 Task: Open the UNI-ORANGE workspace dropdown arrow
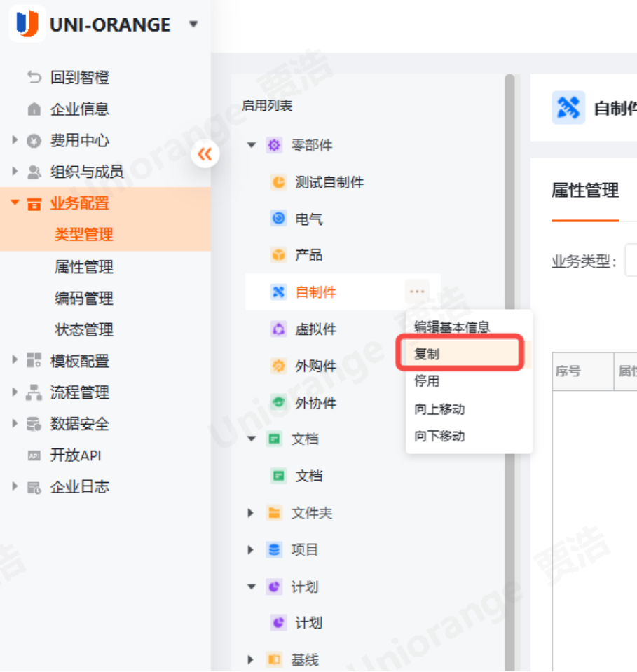[x=193, y=25]
